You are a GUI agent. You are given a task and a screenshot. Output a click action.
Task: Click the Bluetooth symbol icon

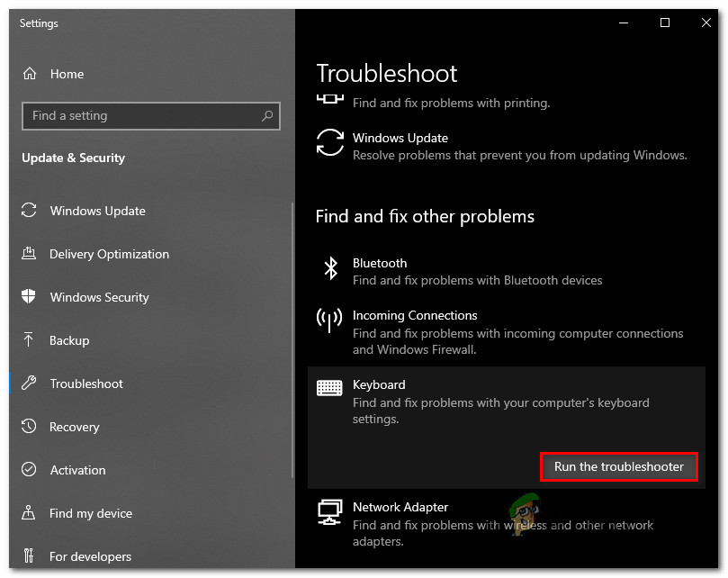pos(330,268)
